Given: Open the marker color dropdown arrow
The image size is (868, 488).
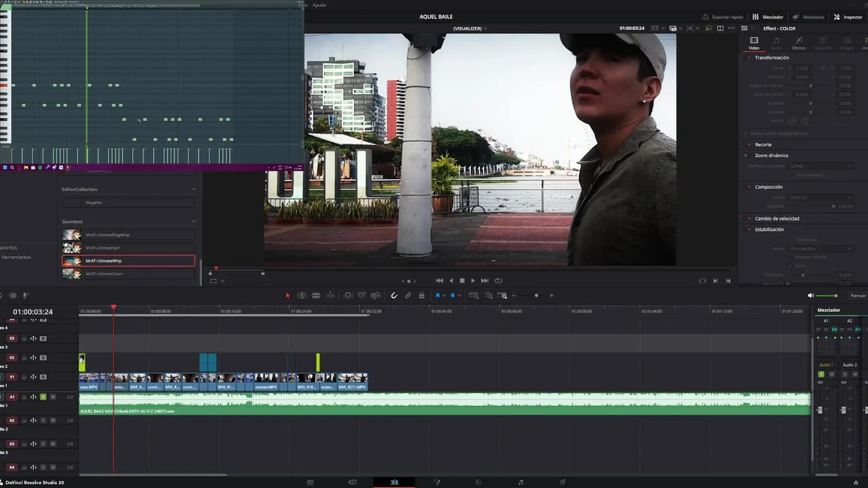Looking at the screenshot, I should tap(459, 296).
